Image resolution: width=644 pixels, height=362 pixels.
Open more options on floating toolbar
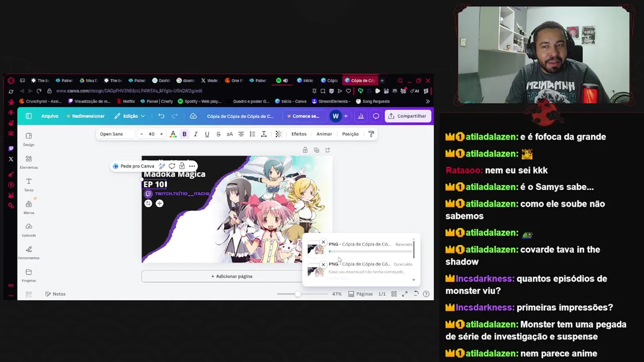point(192,166)
